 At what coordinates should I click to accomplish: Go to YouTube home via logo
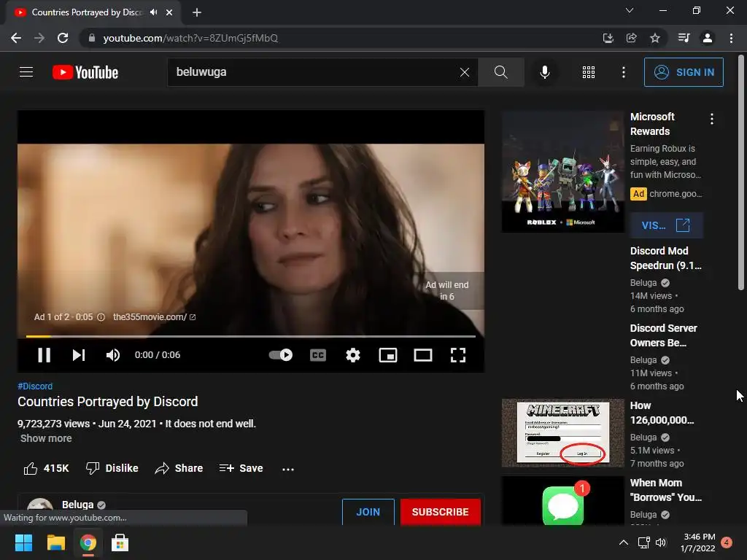coord(85,72)
